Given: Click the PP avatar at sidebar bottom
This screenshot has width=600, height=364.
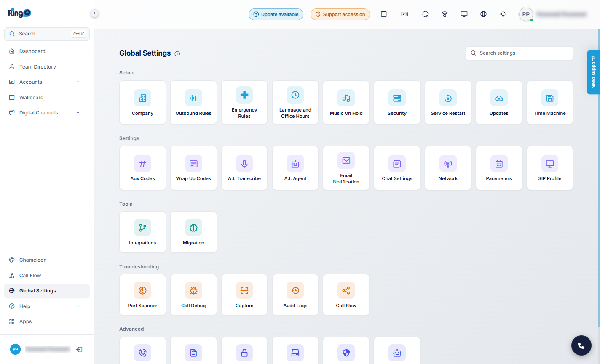Looking at the screenshot, I should tap(16, 349).
